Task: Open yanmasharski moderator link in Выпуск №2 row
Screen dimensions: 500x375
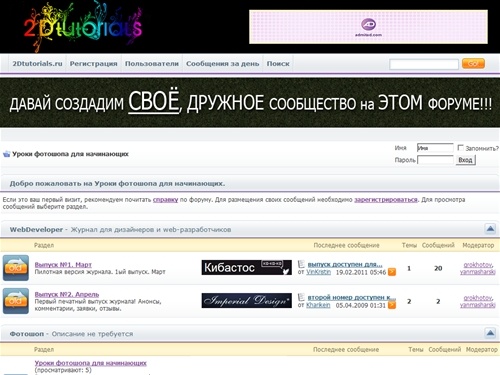Action: click(x=477, y=305)
